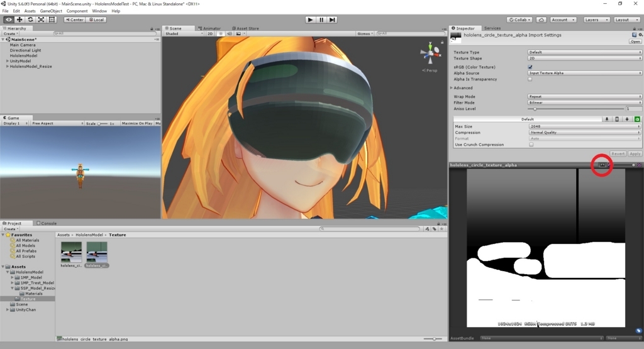Adjust Project thumbnail size slider
Screen dimensions: 644x349
coord(433,339)
